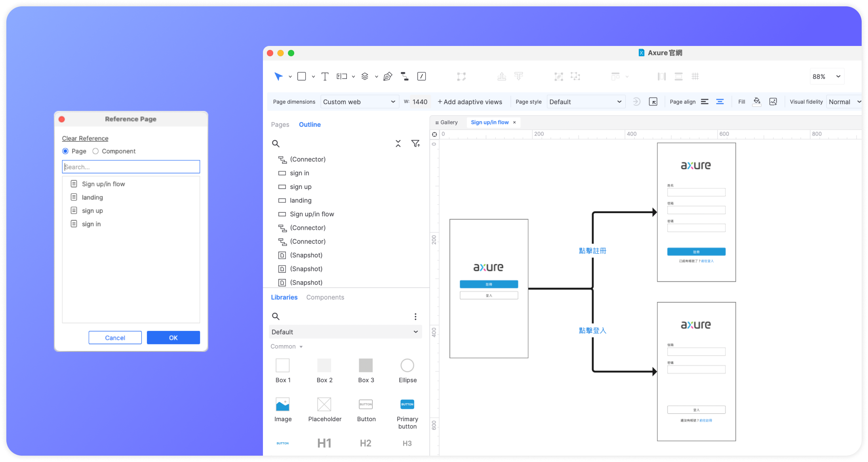Select landing page in reference list
The height and width of the screenshot is (462, 868).
click(x=131, y=197)
